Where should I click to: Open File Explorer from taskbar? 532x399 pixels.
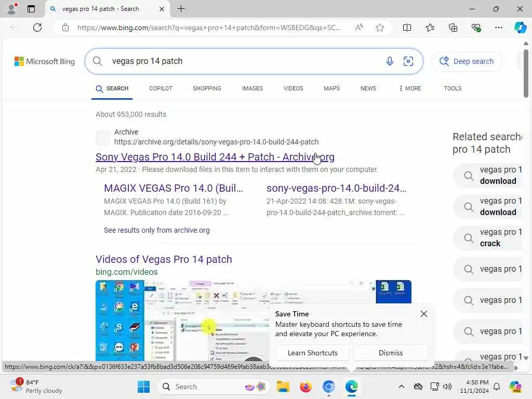point(283,387)
